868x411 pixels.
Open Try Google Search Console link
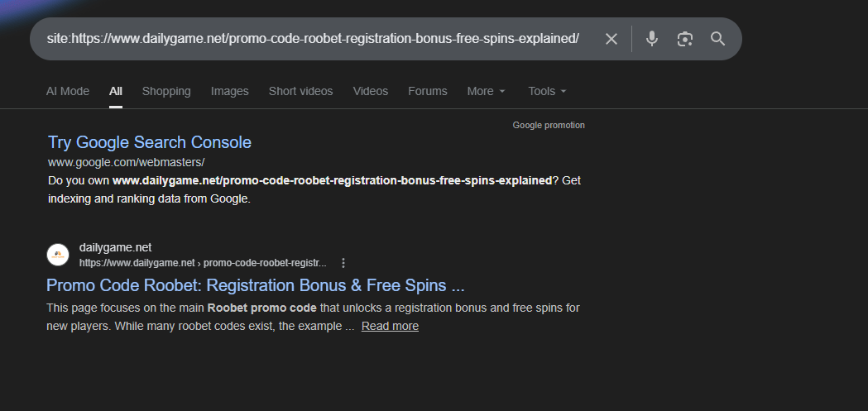click(150, 142)
